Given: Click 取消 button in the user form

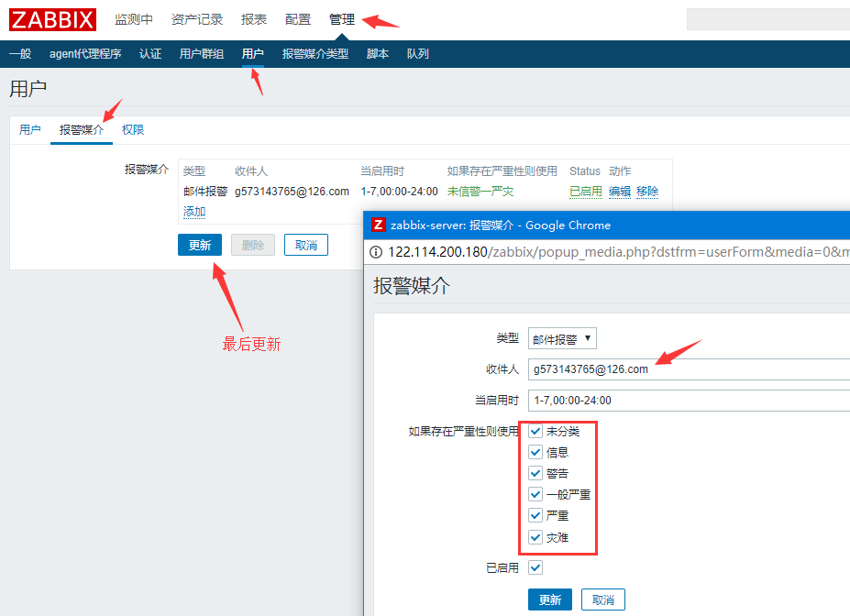Looking at the screenshot, I should (305, 245).
